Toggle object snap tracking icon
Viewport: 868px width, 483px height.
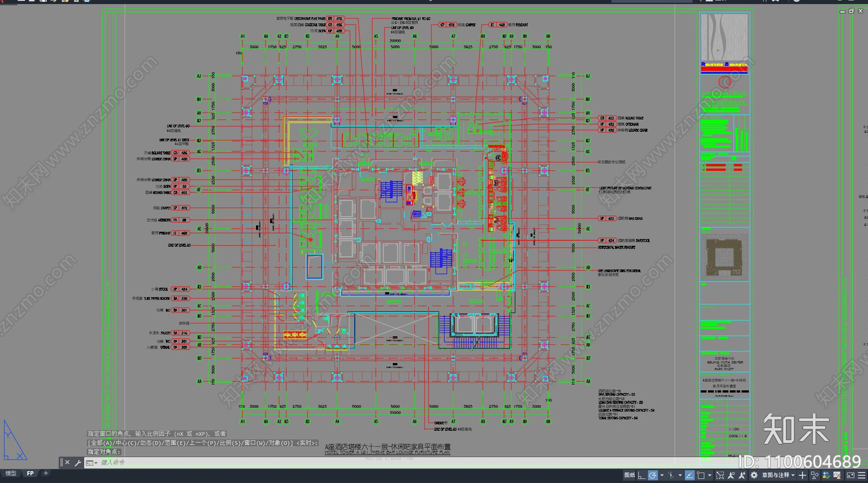tap(671, 475)
